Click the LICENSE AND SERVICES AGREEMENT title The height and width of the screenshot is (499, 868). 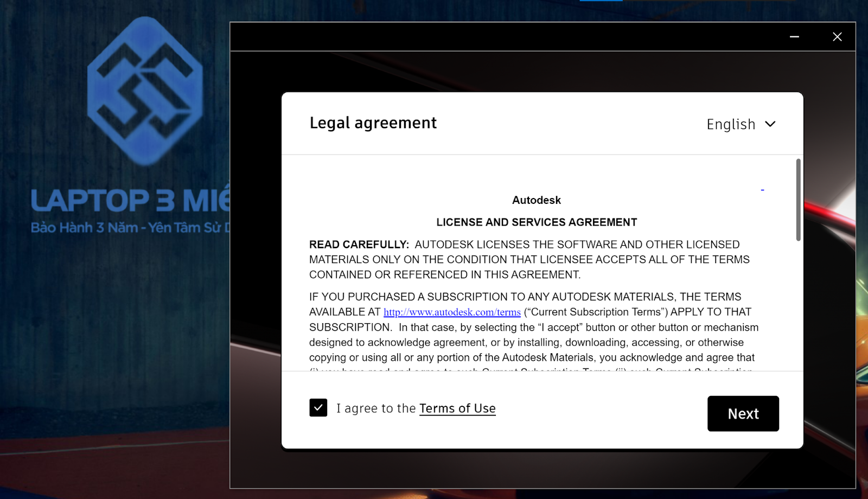tap(537, 222)
